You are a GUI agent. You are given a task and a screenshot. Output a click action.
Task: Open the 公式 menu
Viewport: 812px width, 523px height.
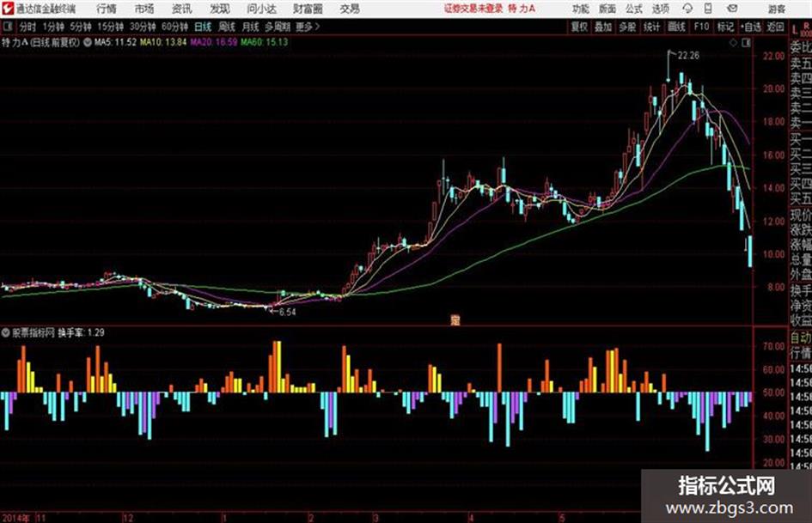point(634,9)
